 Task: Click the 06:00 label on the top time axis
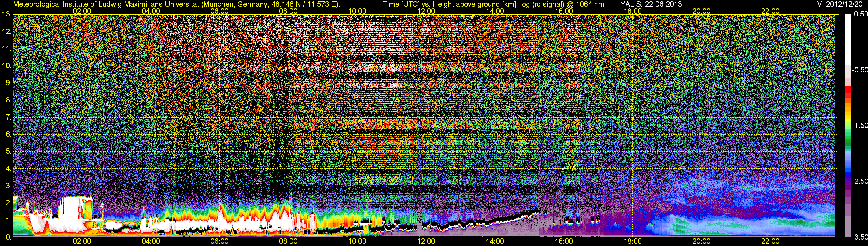(x=219, y=11)
